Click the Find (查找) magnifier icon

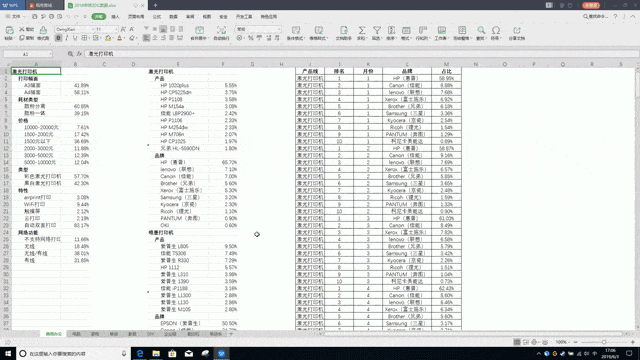(x=481, y=30)
